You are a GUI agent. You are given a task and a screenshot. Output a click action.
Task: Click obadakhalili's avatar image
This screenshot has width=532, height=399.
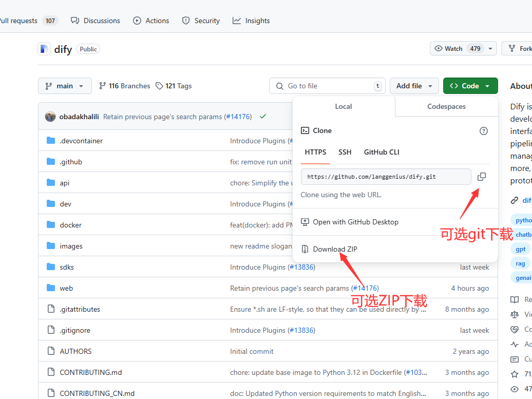pyautogui.click(x=50, y=117)
